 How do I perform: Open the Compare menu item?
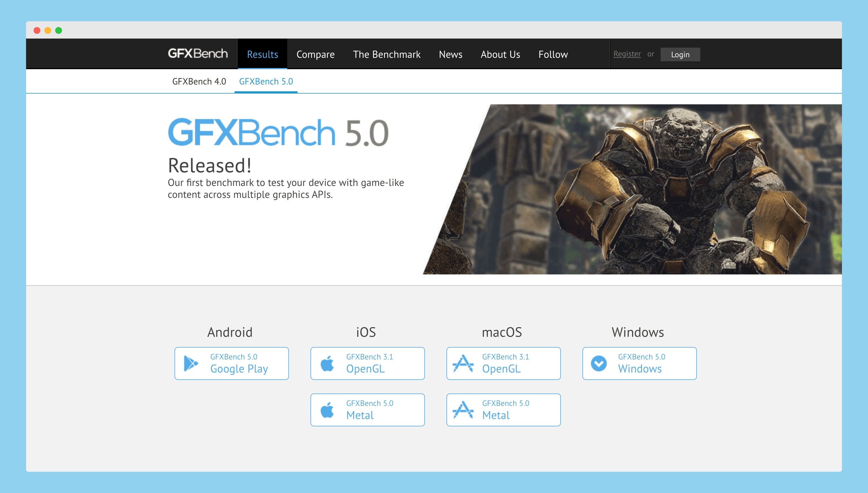(315, 54)
